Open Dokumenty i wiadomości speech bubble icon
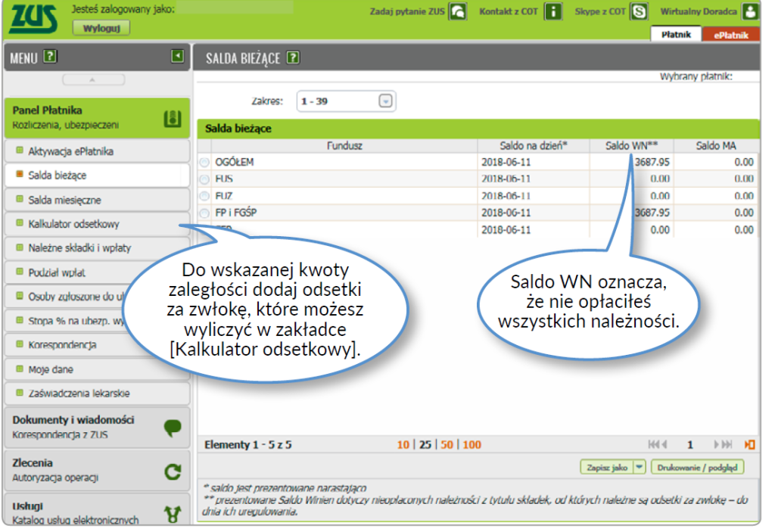 [173, 428]
